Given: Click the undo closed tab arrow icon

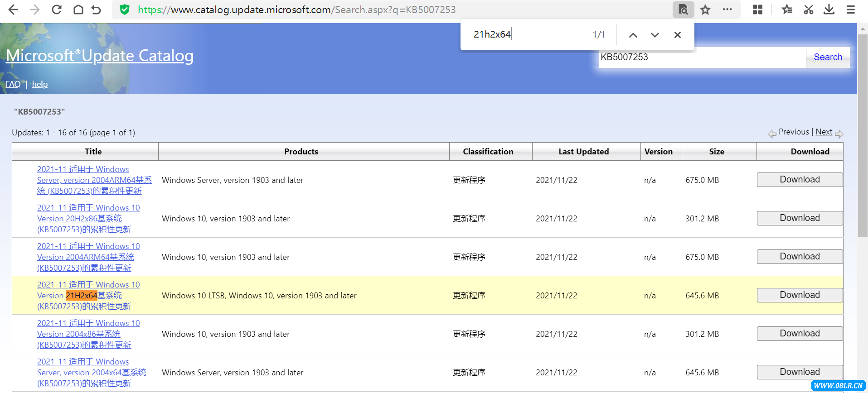Looking at the screenshot, I should 96,10.
